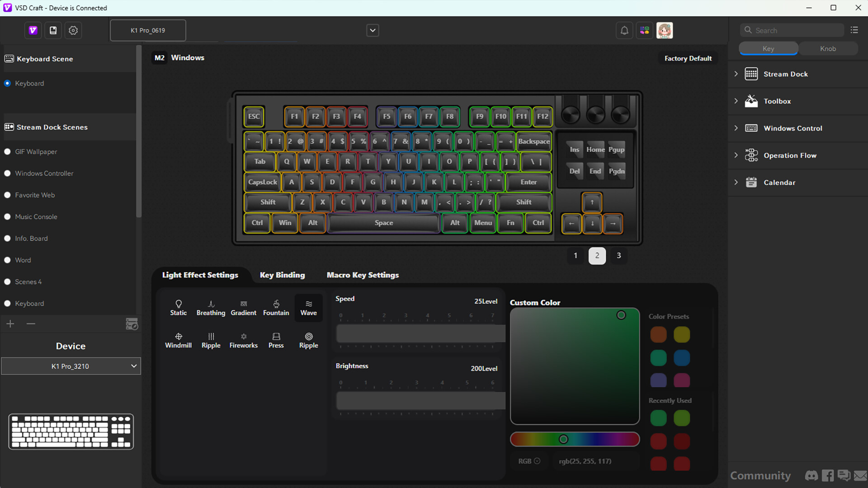This screenshot has height=488, width=868.
Task: Click the Factory Default button
Action: pyautogui.click(x=688, y=58)
